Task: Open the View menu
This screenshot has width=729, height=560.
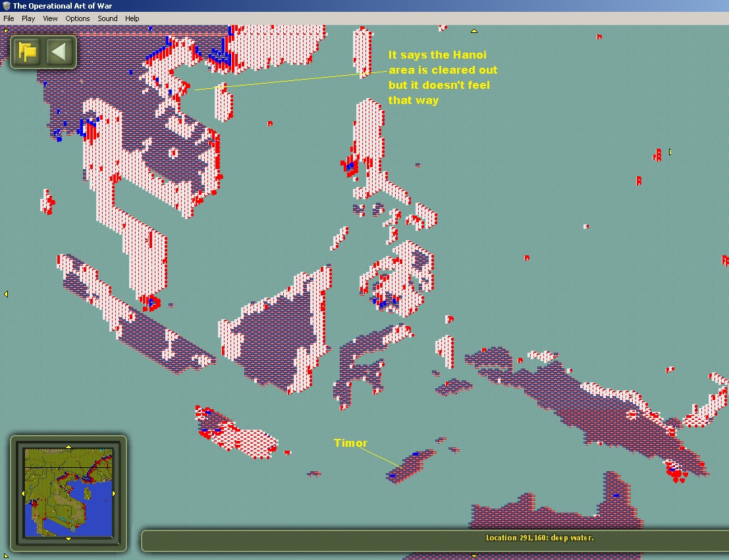Action: coord(50,18)
